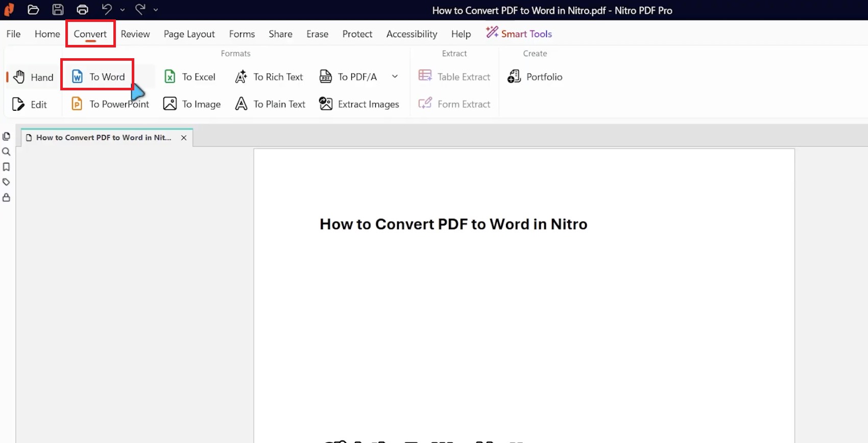Convert the PDF To Rich Text
Image resolution: width=868 pixels, height=443 pixels.
(x=269, y=77)
